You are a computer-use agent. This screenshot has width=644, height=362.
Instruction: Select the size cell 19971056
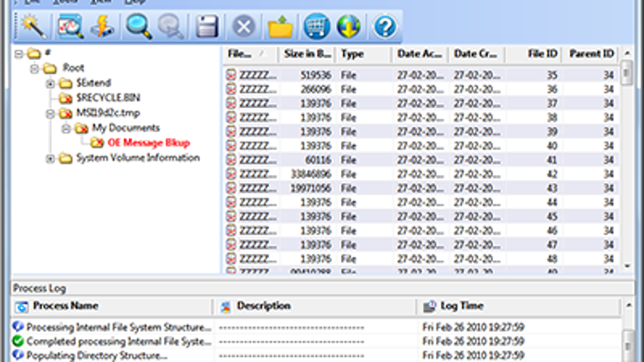(x=310, y=188)
